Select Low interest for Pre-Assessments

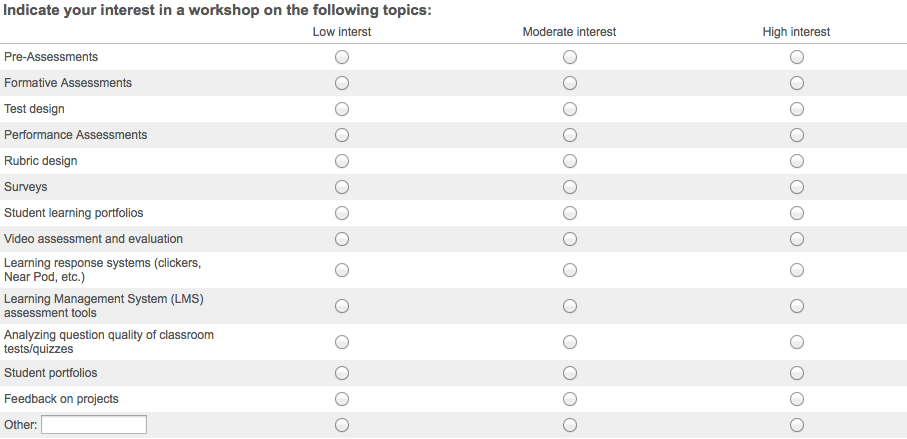click(x=342, y=57)
